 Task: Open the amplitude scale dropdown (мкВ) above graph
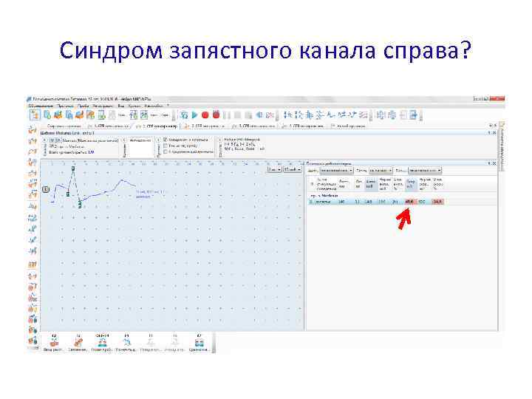coord(293,169)
